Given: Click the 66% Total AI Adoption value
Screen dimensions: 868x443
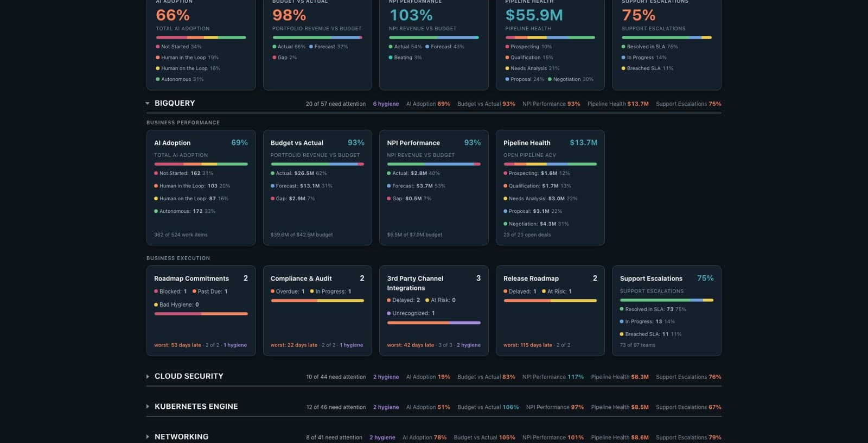Looking at the screenshot, I should click(x=173, y=15).
